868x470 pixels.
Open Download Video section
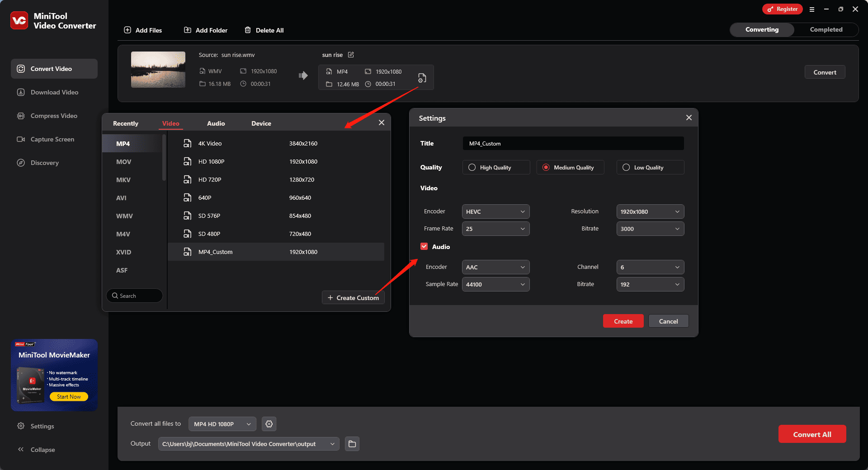click(54, 92)
